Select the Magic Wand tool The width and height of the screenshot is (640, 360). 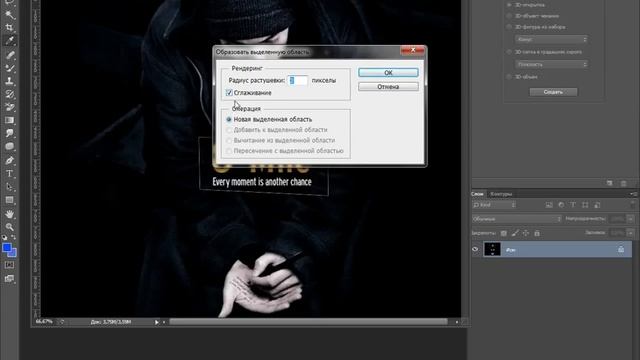click(x=9, y=15)
